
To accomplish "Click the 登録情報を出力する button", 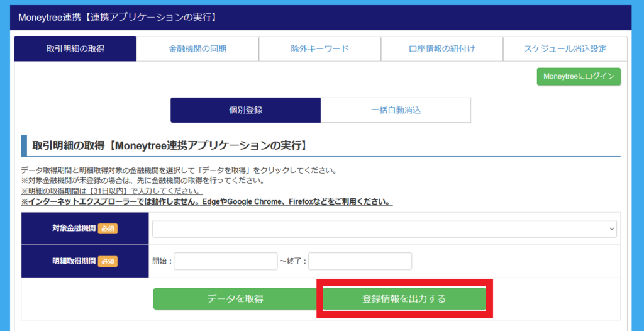I will (404, 298).
